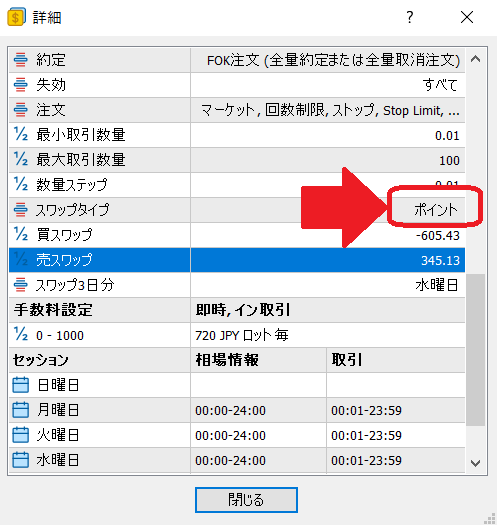
Task: Click the vertical scrollbar thumb
Action: pyautogui.click(x=475, y=350)
